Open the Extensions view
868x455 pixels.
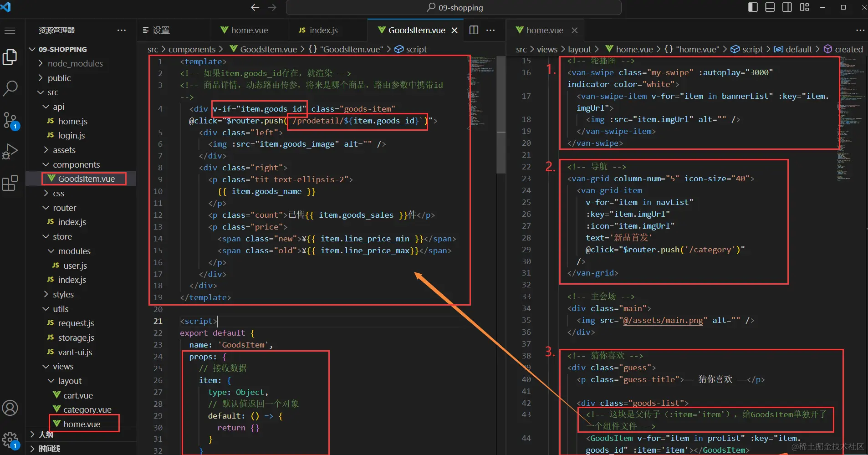pyautogui.click(x=10, y=183)
